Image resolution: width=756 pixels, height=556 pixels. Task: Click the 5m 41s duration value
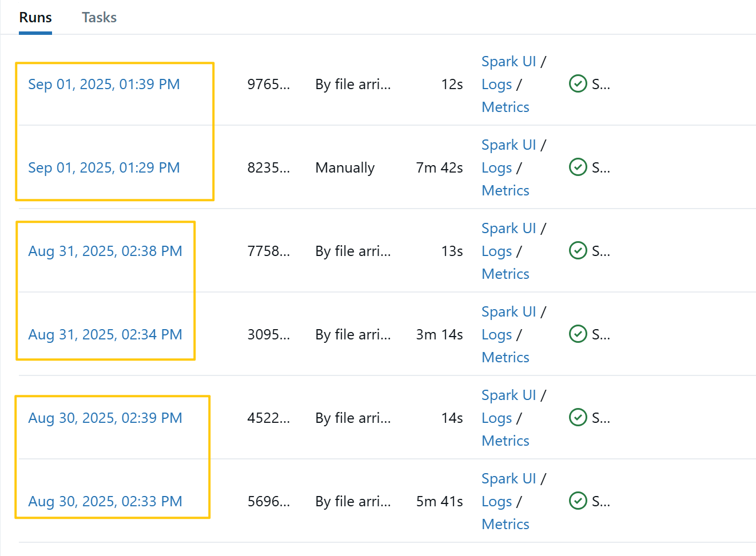439,501
